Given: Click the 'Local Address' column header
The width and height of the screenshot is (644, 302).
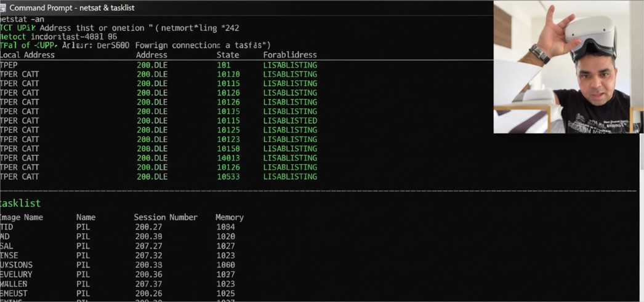Looking at the screenshot, I should pos(28,55).
